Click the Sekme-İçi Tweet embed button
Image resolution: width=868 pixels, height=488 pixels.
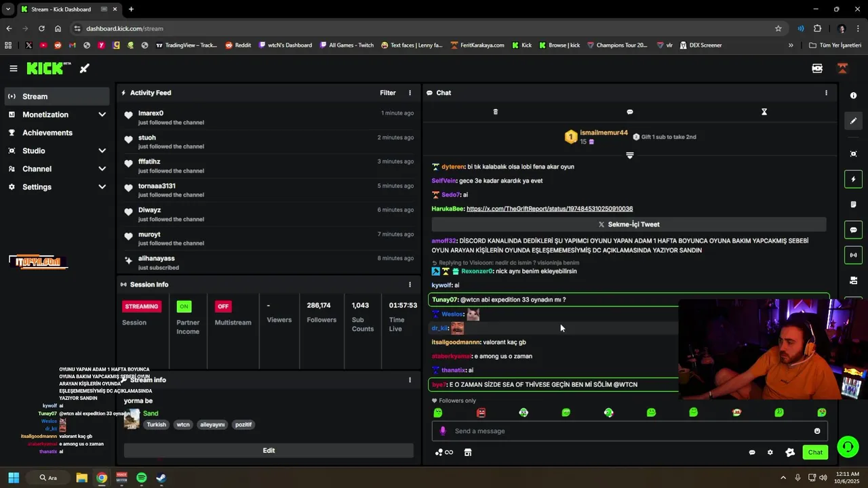pyautogui.click(x=629, y=224)
